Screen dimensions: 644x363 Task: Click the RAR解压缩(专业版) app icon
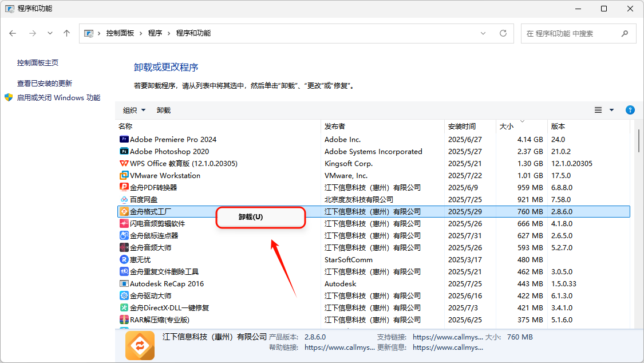[124, 319]
